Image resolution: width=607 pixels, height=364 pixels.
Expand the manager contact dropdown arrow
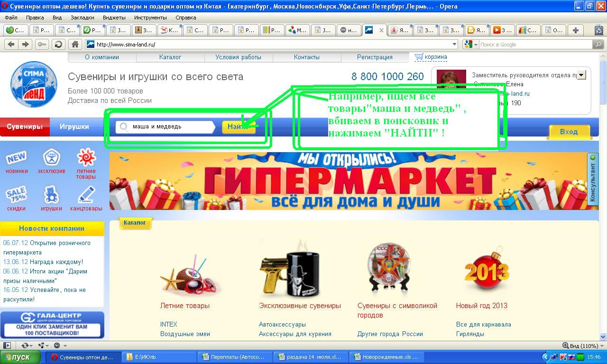pos(582,75)
